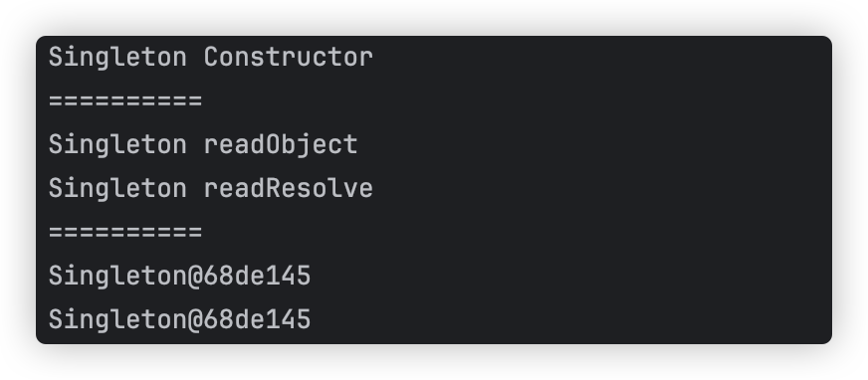Click the word readResolve in the console
Screen dimensions: 868x380
click(289, 189)
